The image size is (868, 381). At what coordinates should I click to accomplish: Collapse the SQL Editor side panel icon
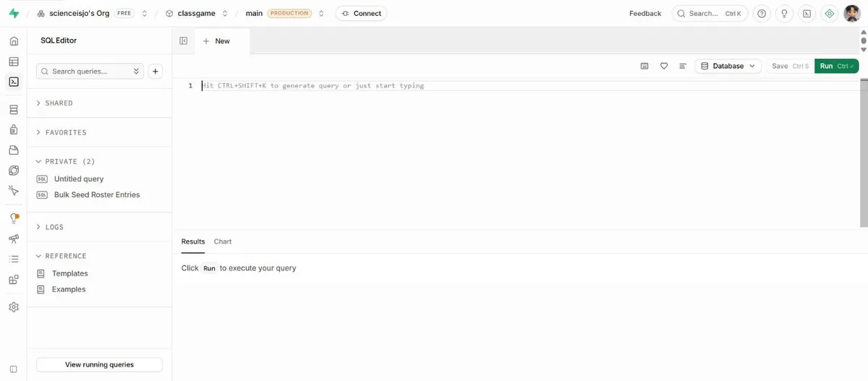click(x=184, y=41)
